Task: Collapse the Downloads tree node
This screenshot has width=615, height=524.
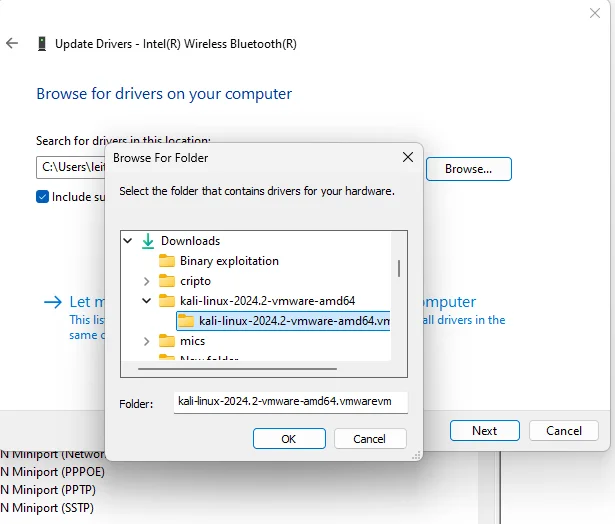Action: coord(128,240)
